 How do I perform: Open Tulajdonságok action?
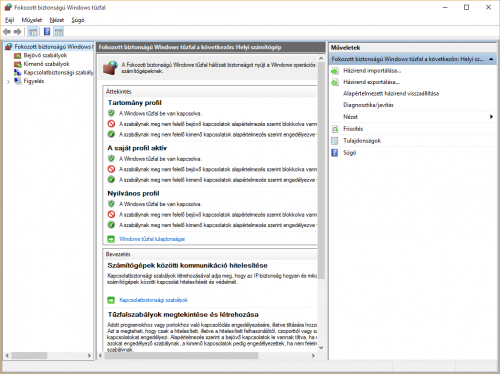(362, 141)
